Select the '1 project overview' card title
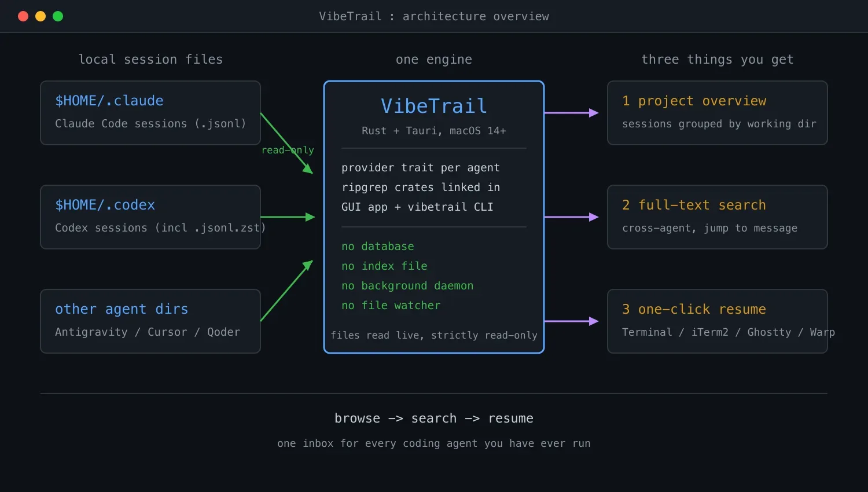The height and width of the screenshot is (492, 868). (x=694, y=101)
